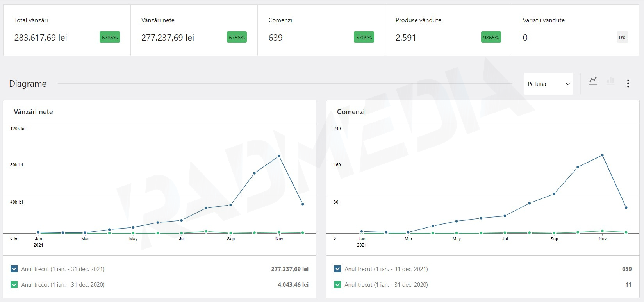
Task: Open the "Pe lună" interval dropdown
Action: 548,84
